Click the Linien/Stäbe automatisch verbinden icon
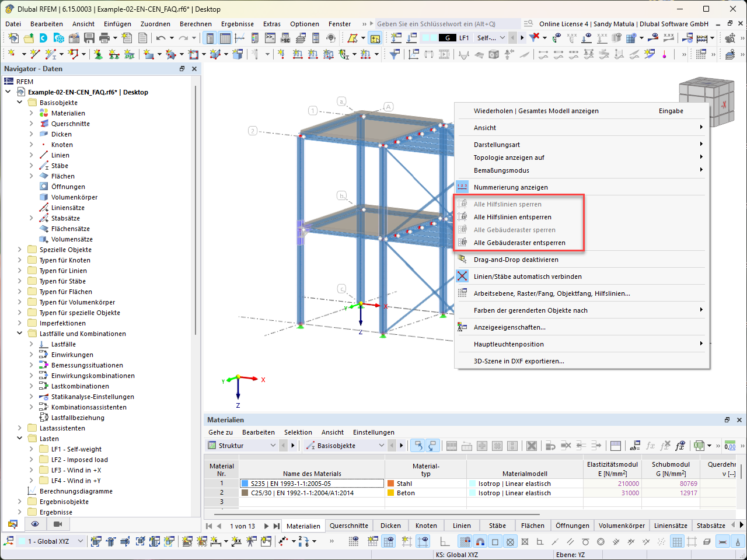This screenshot has width=747, height=560. click(462, 276)
